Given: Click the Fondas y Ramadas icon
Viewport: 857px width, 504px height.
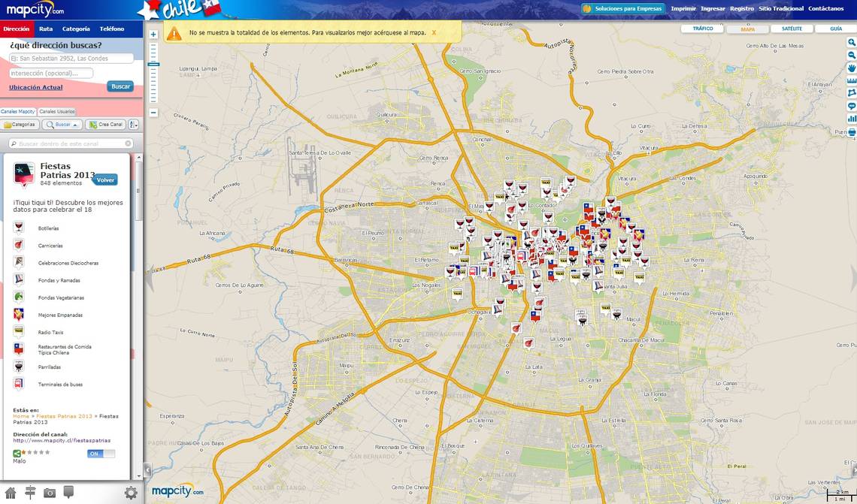Looking at the screenshot, I should coord(19,279).
